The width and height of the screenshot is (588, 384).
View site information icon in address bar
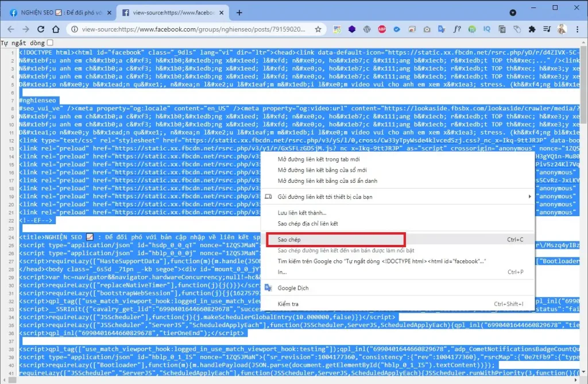pos(75,29)
